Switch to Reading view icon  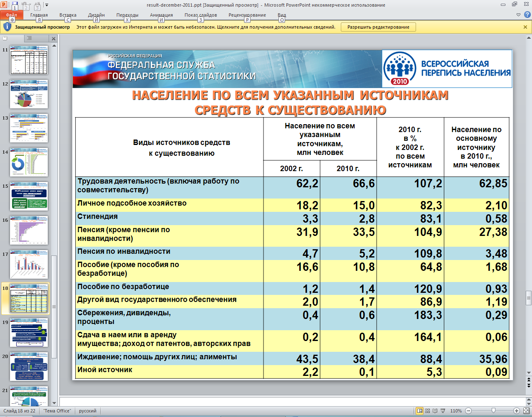[x=435, y=411]
